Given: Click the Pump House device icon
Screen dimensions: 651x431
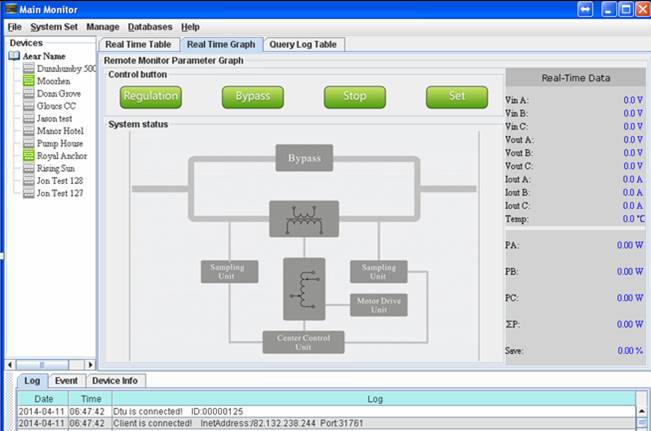Looking at the screenshot, I should [x=29, y=143].
